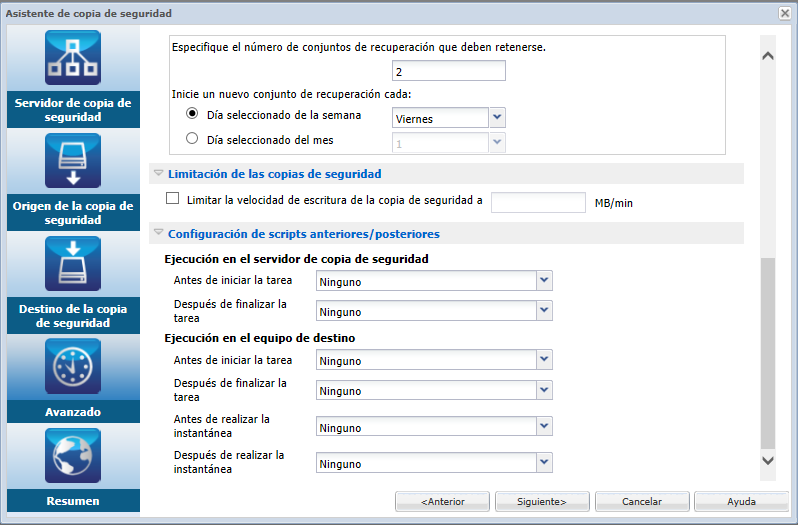Click the Resumen globe icon
This screenshot has width=798, height=525.
(73, 455)
